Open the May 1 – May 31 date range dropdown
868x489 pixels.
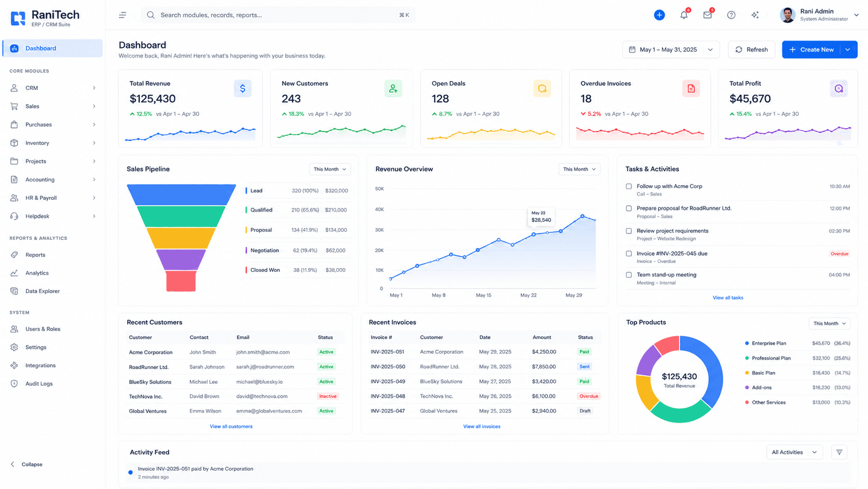(671, 49)
